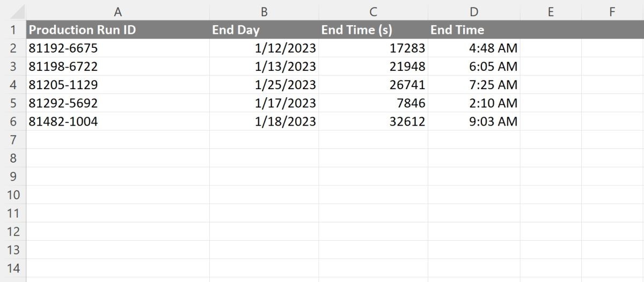Select cell with date 1/25/2023
The width and height of the screenshot is (644, 282).
(x=264, y=85)
